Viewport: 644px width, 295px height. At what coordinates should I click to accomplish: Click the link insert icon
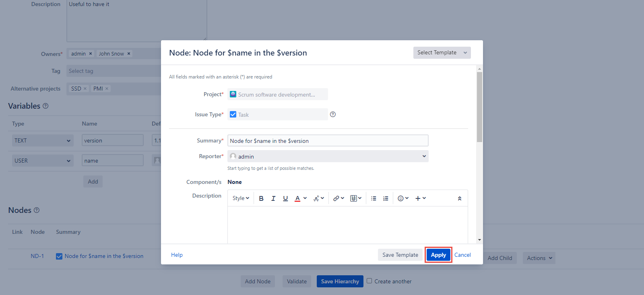coord(338,198)
